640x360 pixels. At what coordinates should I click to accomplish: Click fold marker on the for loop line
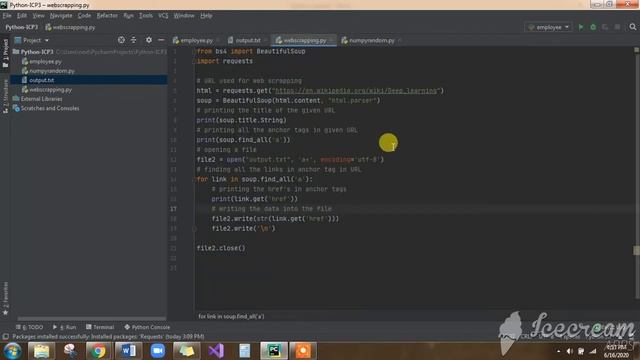(195, 179)
